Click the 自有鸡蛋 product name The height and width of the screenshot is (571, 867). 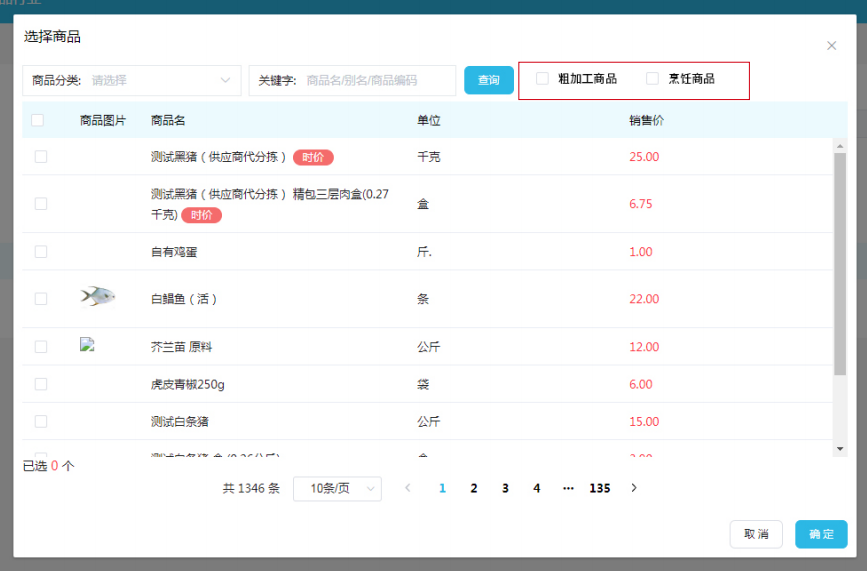click(174, 252)
